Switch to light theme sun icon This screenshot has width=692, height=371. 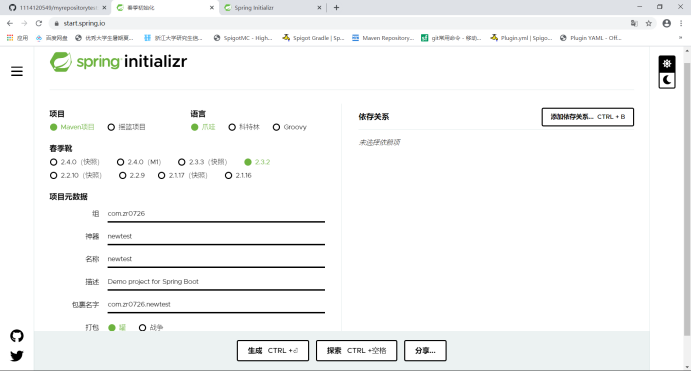point(667,64)
